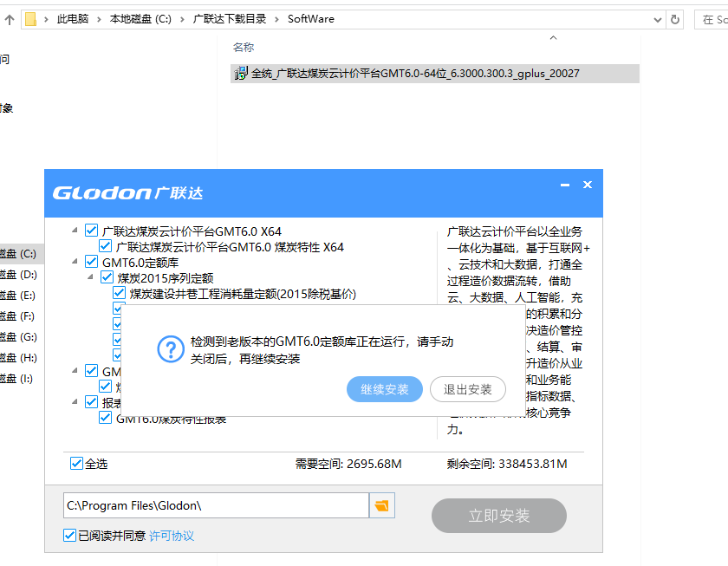Click the installer file's setup icon
This screenshot has width=728, height=566.
click(x=241, y=74)
